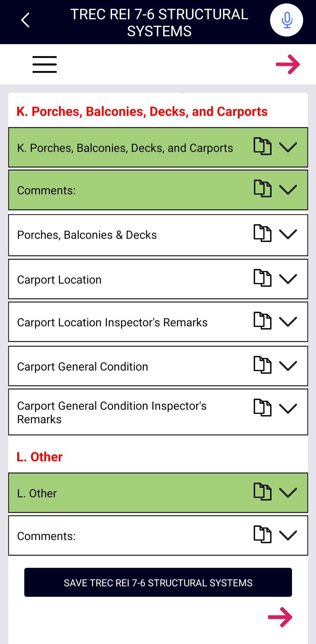Go to next section with top pink arrow

pos(288,64)
